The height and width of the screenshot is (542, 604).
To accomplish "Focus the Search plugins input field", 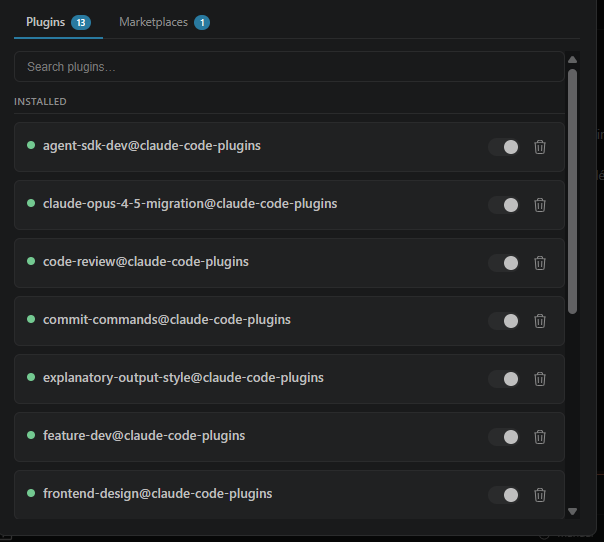I will [x=289, y=67].
